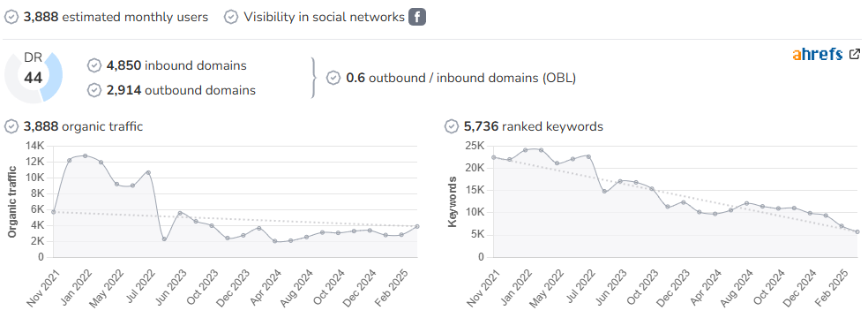
Task: Select the '3,888 estimated monthly users' text
Action: pos(116,17)
